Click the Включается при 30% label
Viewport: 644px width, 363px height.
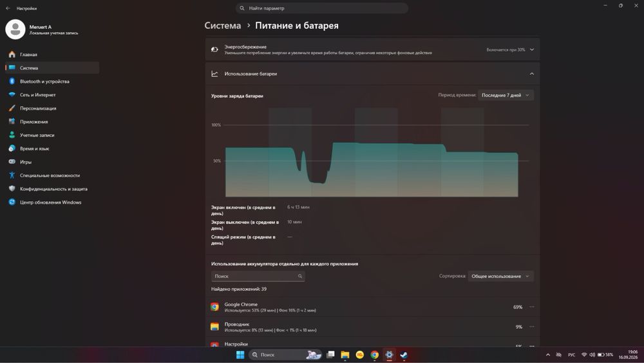click(x=506, y=50)
